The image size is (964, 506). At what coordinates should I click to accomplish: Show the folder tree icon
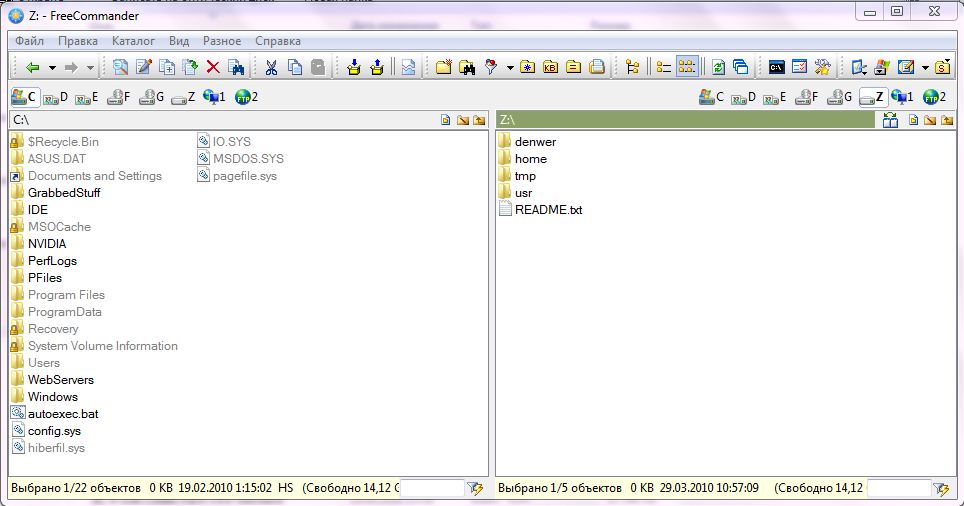[x=632, y=67]
